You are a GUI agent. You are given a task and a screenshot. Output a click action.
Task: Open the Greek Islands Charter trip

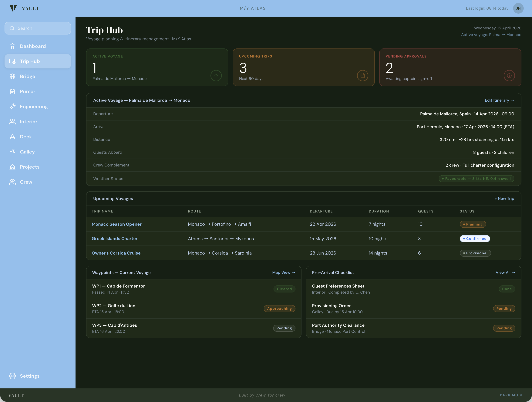point(114,239)
